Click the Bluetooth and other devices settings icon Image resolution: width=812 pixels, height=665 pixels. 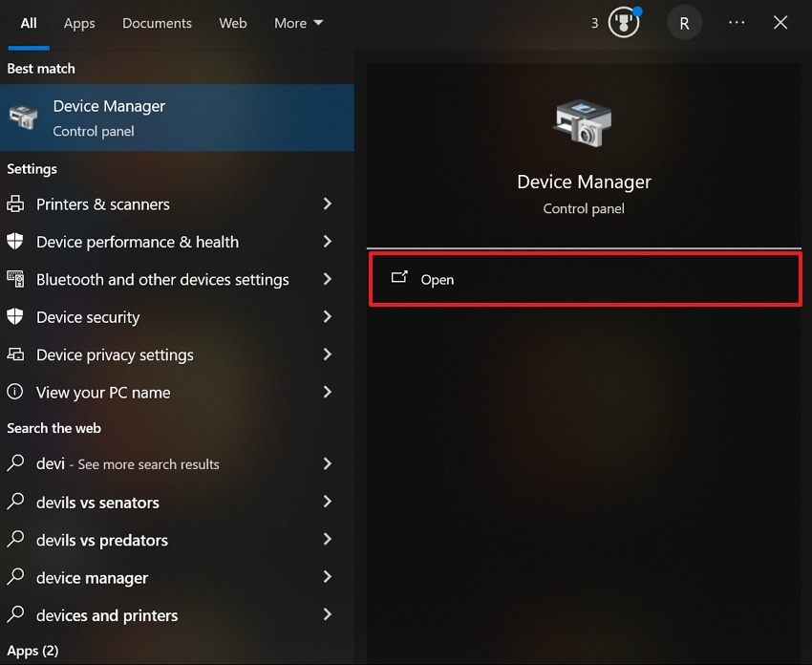coord(15,279)
